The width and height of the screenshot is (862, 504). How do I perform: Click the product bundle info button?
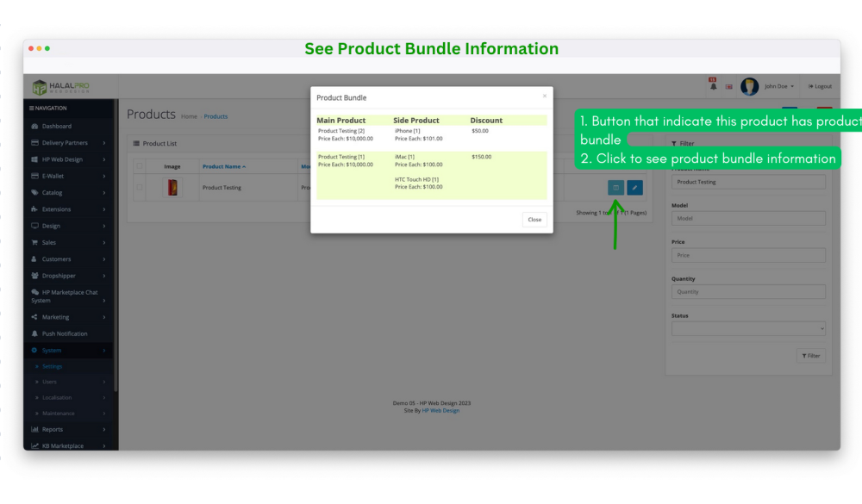pos(615,188)
